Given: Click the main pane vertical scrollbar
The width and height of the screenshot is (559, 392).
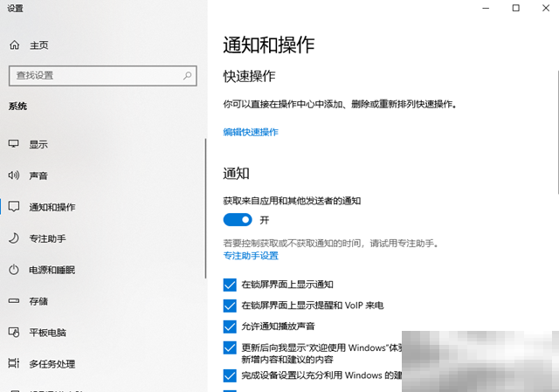Looking at the screenshot, I should coord(557,132).
